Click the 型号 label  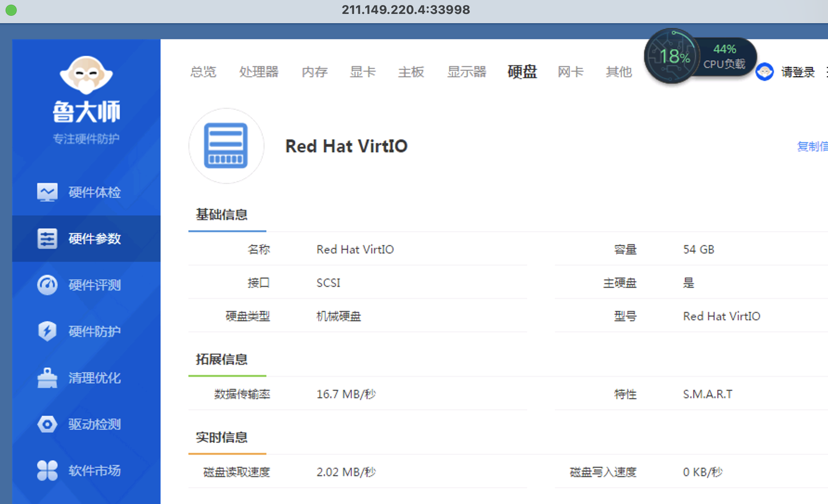(x=626, y=317)
